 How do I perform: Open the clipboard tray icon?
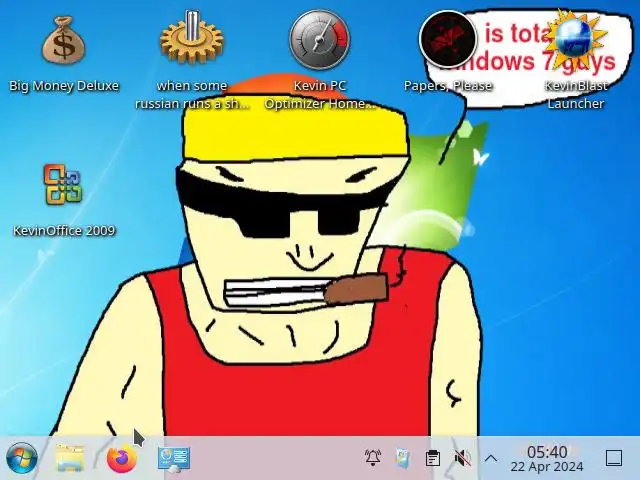(433, 458)
